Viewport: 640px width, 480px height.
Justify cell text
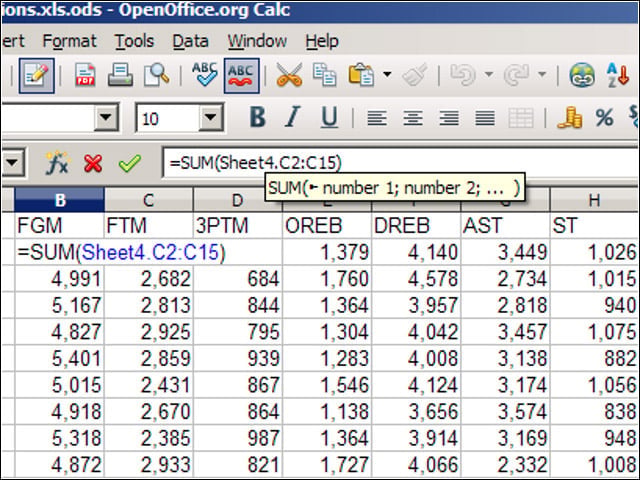[484, 118]
